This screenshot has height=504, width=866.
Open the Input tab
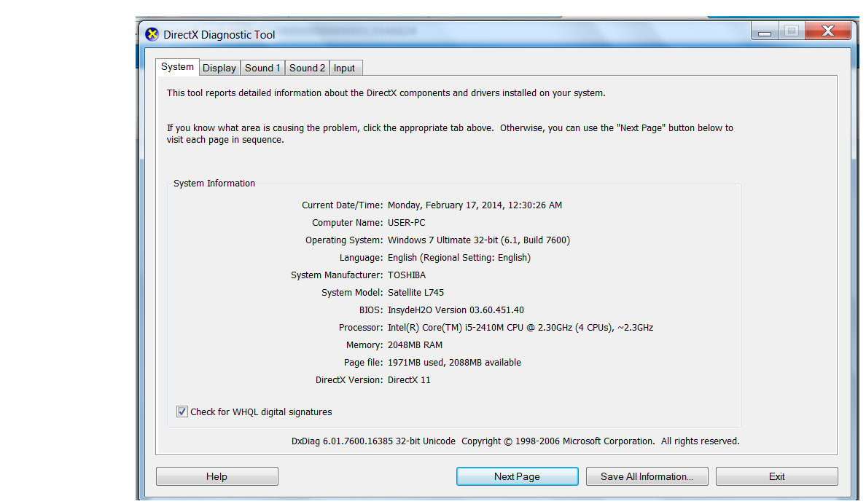[x=345, y=68]
